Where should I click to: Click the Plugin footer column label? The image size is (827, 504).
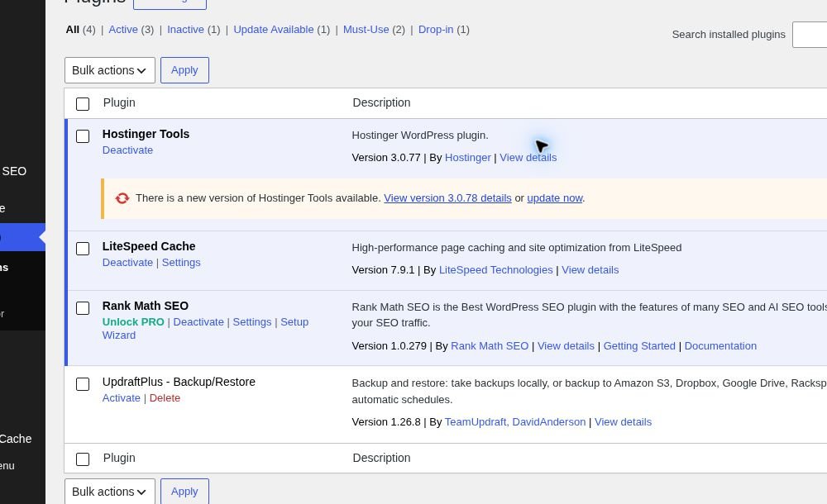pos(119,458)
